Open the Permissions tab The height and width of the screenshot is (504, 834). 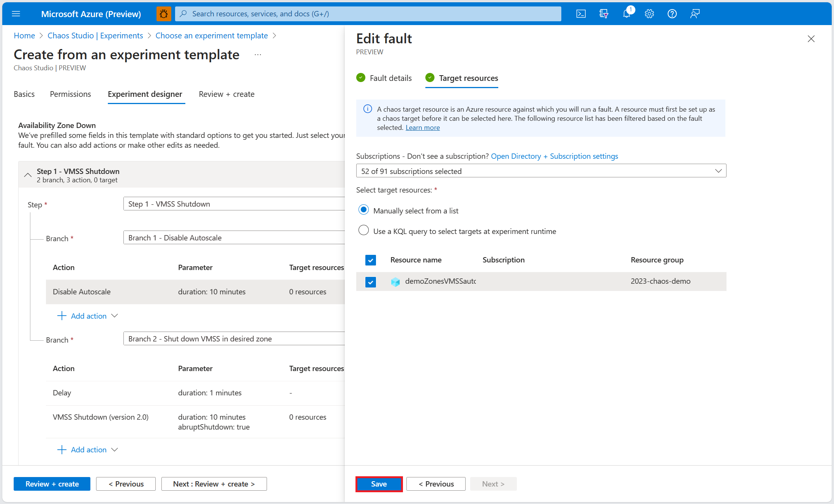click(x=70, y=94)
